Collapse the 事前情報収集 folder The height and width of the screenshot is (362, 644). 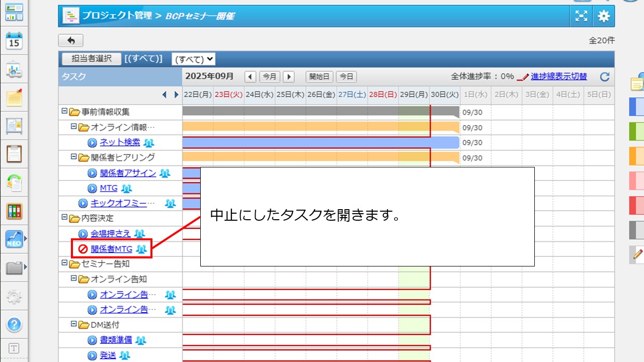tap(64, 112)
